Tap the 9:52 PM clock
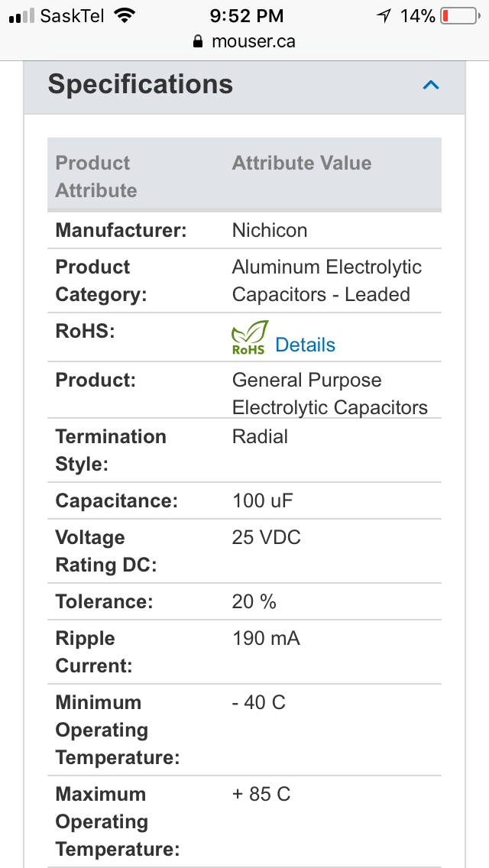Viewport: 489px width, 868px height. (x=247, y=16)
